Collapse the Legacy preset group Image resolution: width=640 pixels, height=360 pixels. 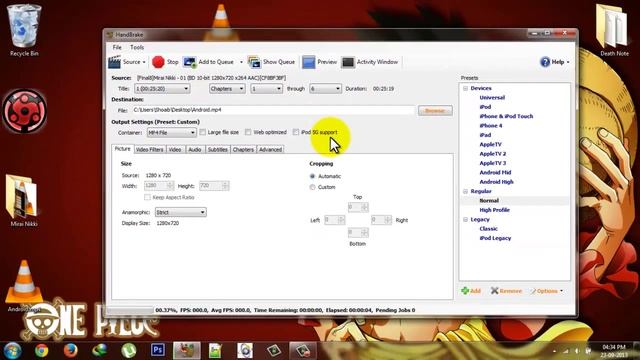pos(465,220)
